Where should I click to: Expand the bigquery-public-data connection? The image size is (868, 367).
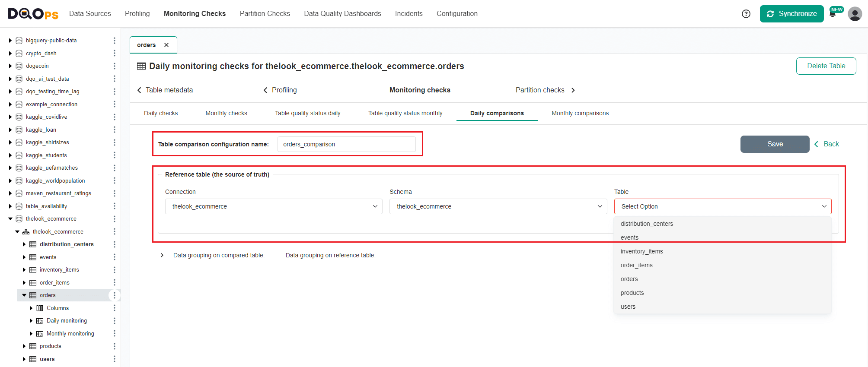[x=10, y=41]
